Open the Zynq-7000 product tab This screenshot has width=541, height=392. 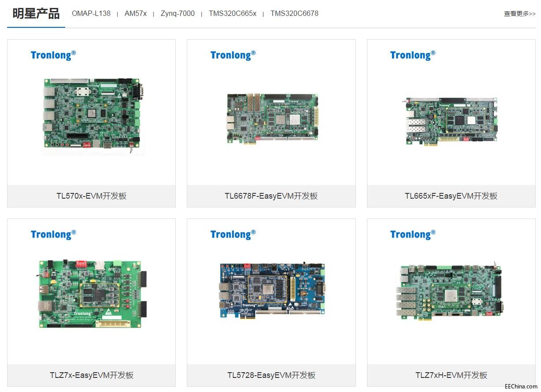click(178, 14)
